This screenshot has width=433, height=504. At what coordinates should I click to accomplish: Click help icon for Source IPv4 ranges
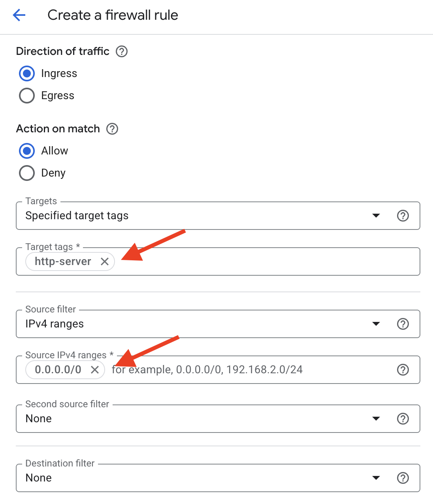403,370
